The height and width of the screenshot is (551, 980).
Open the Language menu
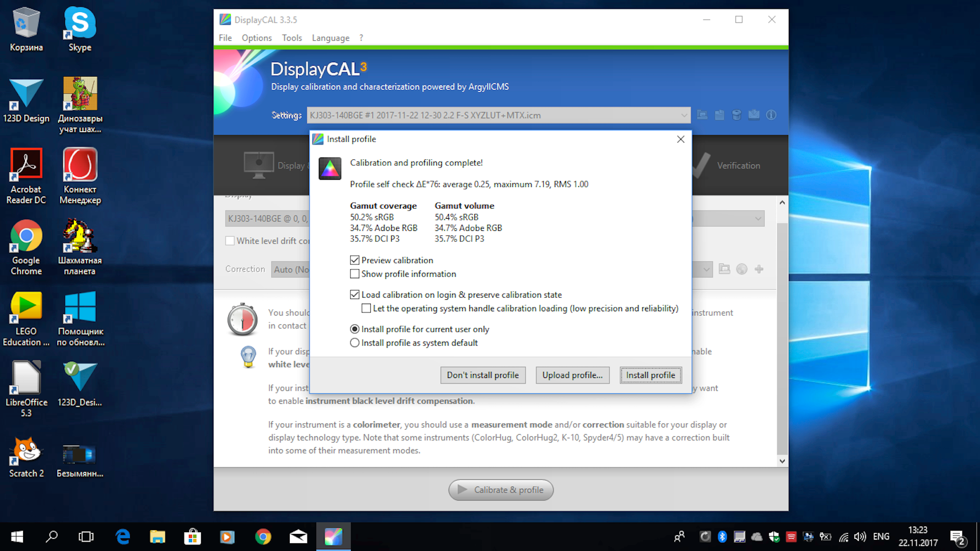pos(331,38)
